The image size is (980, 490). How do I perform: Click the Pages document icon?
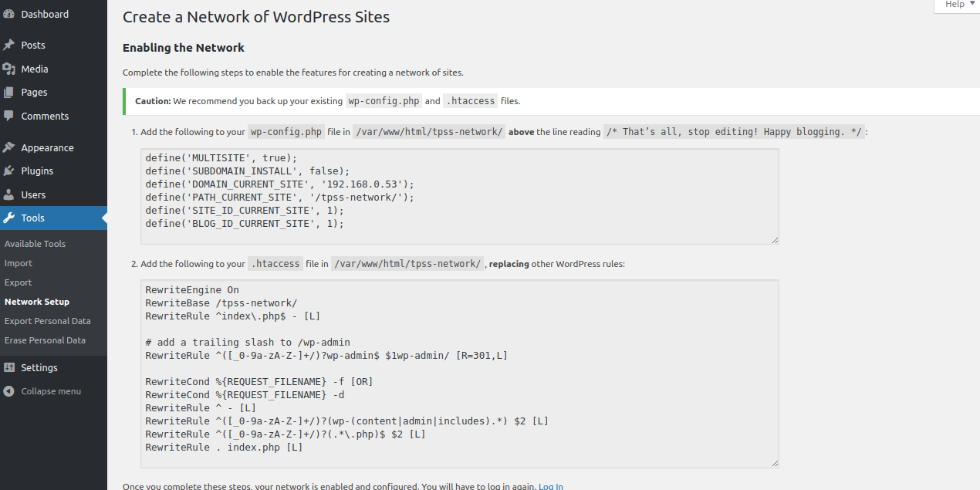tap(9, 92)
